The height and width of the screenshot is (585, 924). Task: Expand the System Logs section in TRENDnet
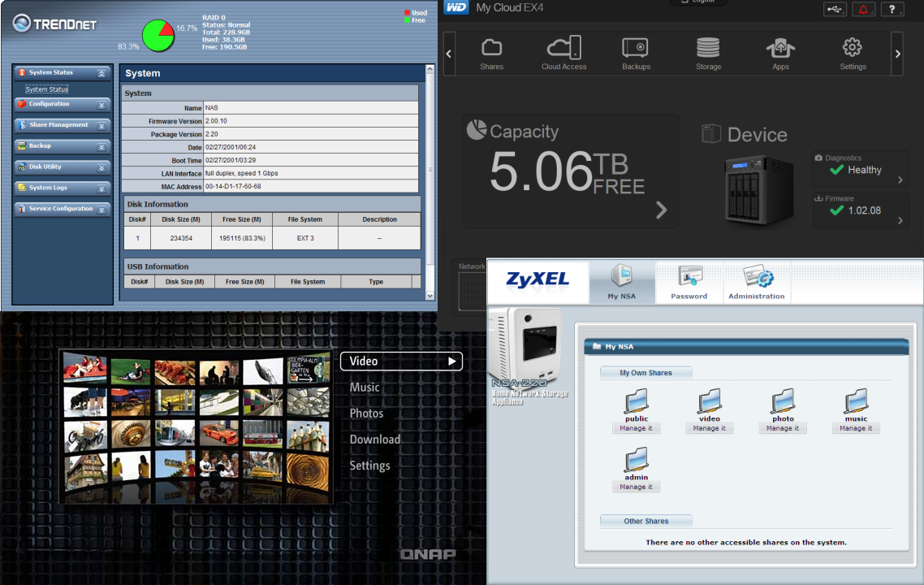pyautogui.click(x=101, y=188)
